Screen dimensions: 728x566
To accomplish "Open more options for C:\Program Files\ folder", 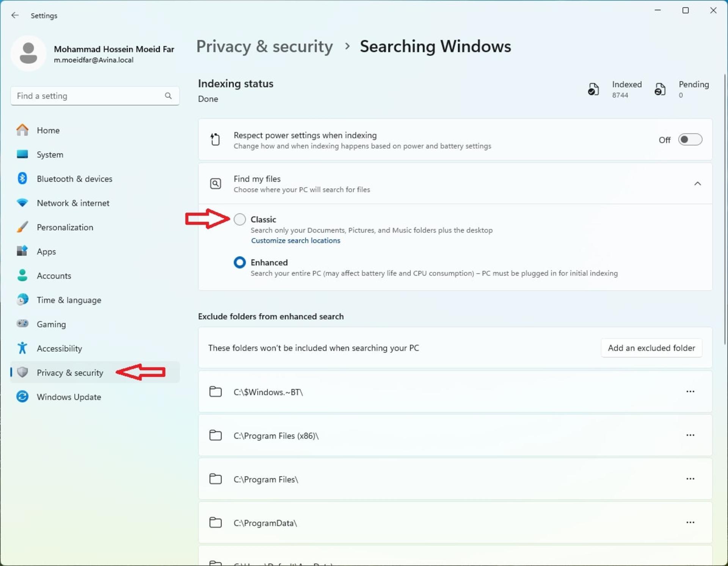I will 690,479.
